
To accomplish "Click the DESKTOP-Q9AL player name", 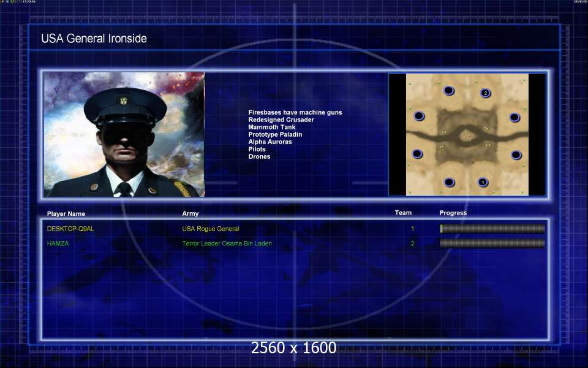I will (70, 229).
